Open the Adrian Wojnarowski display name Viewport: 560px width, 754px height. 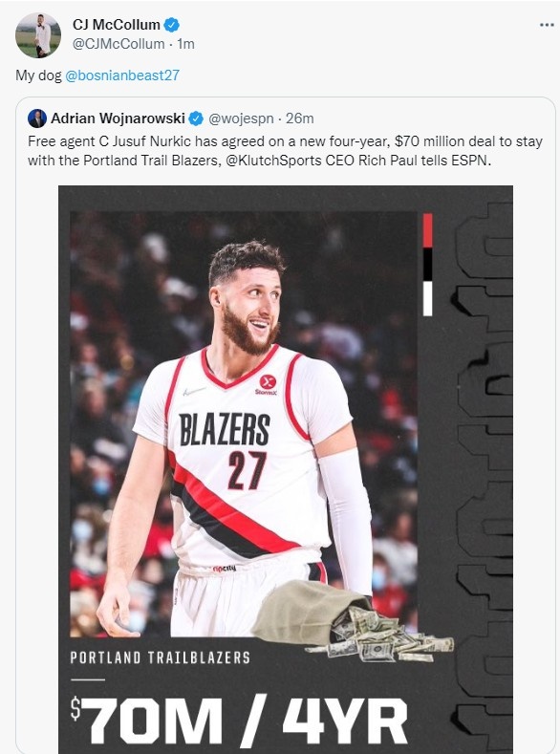pos(118,118)
